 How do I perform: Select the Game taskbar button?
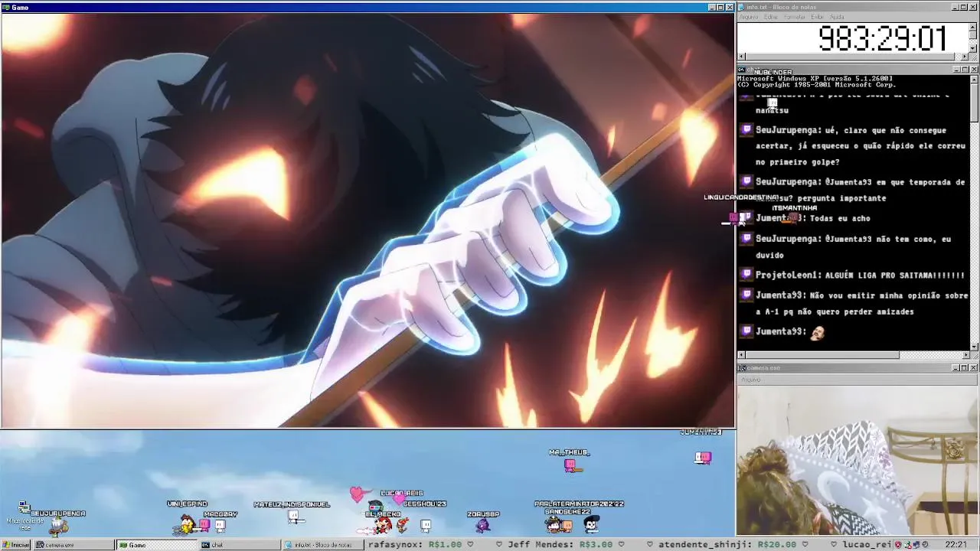(x=156, y=545)
